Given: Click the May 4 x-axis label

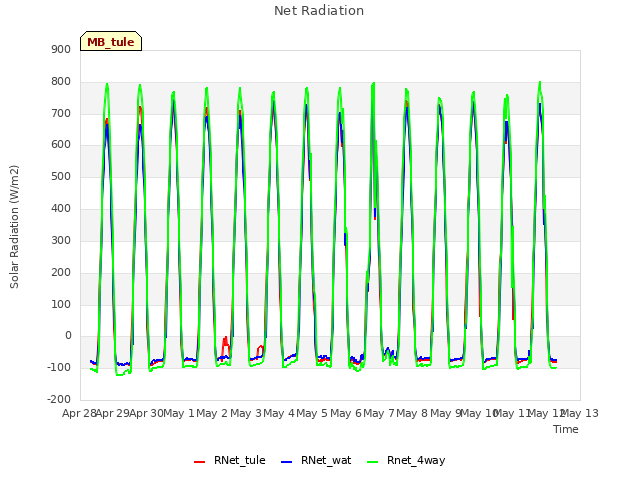Looking at the screenshot, I should [279, 413].
